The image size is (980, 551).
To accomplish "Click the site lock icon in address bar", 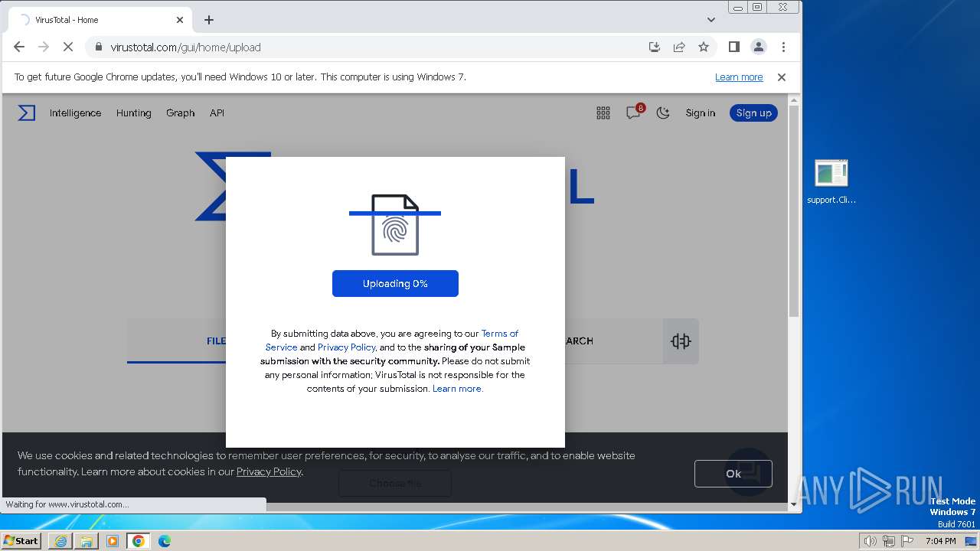I will [x=98, y=47].
